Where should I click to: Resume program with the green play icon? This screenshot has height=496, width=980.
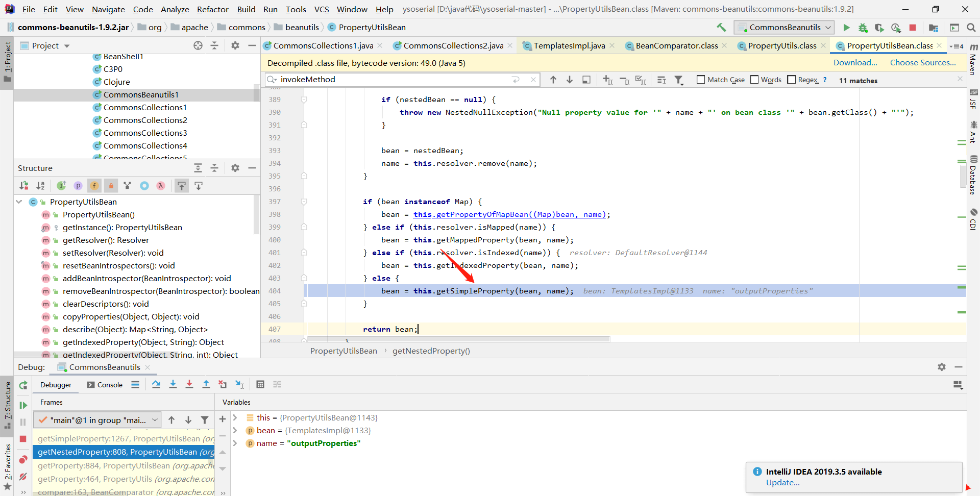pyautogui.click(x=23, y=405)
